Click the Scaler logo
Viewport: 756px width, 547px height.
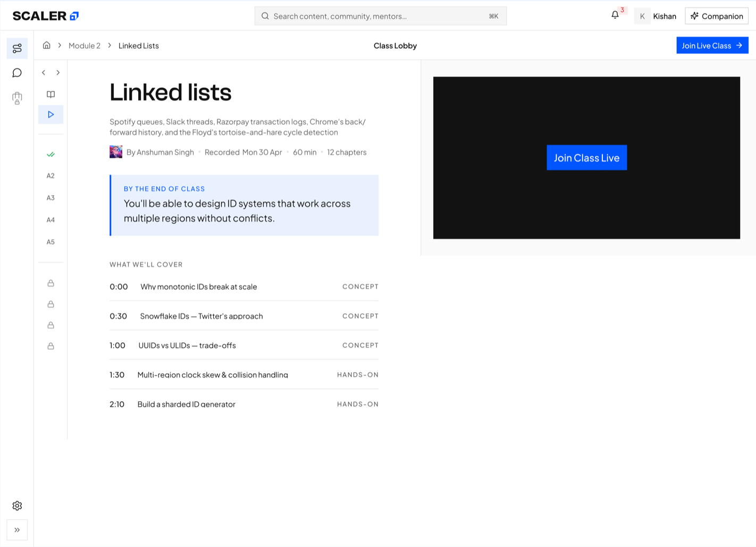tap(46, 16)
